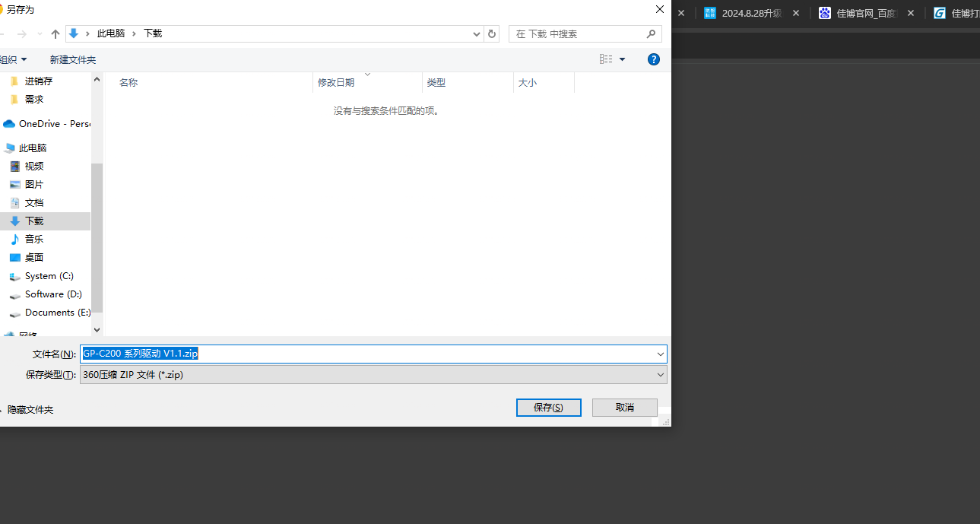Image resolution: width=980 pixels, height=524 pixels.
Task: Switch to 2024.8.28升级 browser tab
Action: pyautogui.click(x=743, y=13)
